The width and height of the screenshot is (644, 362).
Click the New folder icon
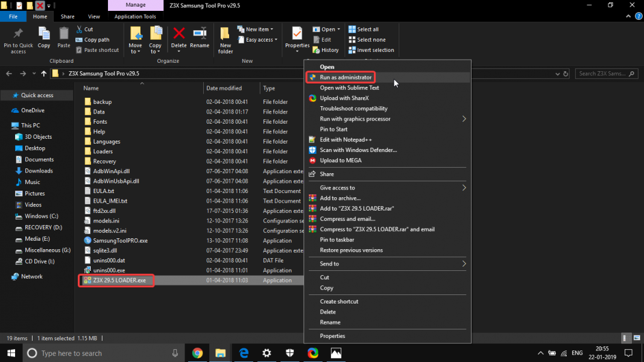pyautogui.click(x=226, y=40)
